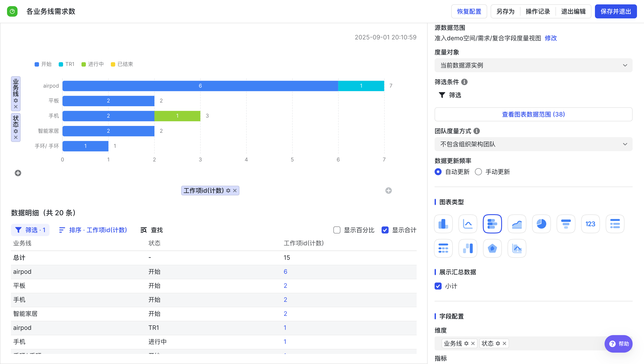Click 平板 开始 count value 2

tap(285, 286)
